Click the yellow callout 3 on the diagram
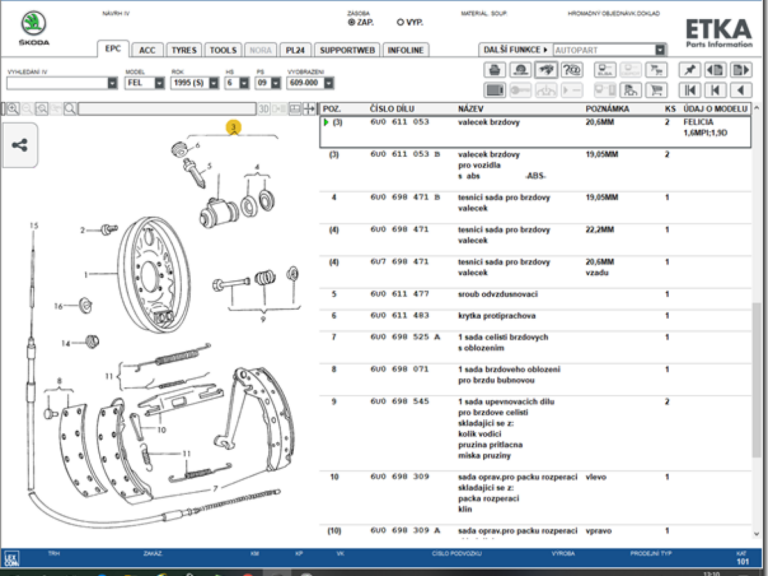Screen dimensions: 768x576 (233, 128)
